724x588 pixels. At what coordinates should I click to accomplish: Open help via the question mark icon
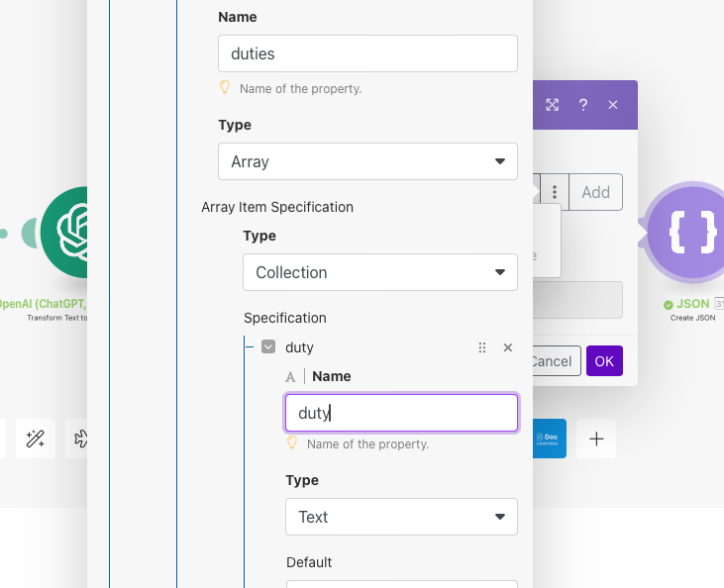583,105
